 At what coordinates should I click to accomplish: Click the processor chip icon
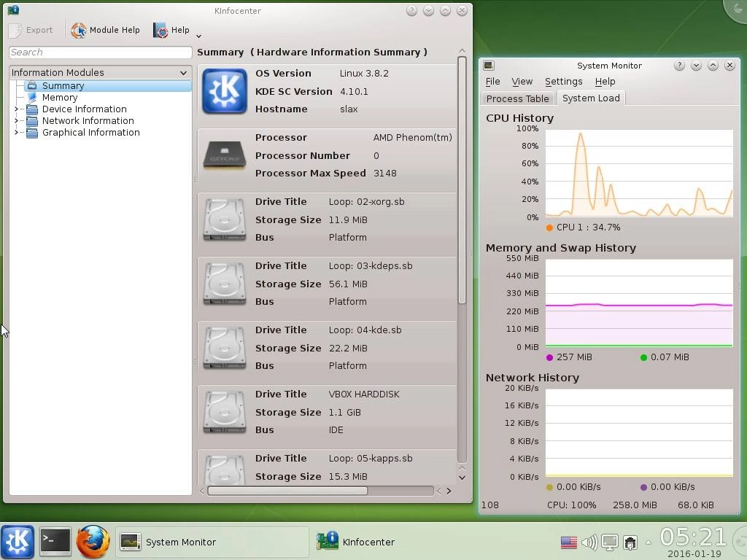(x=225, y=155)
